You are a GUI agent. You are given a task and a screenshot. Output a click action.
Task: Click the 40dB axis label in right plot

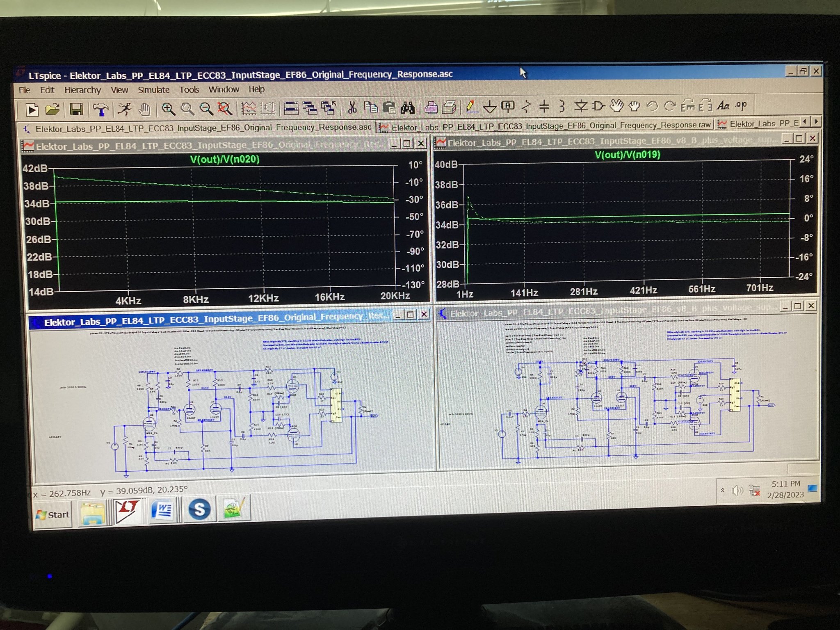pos(446,164)
